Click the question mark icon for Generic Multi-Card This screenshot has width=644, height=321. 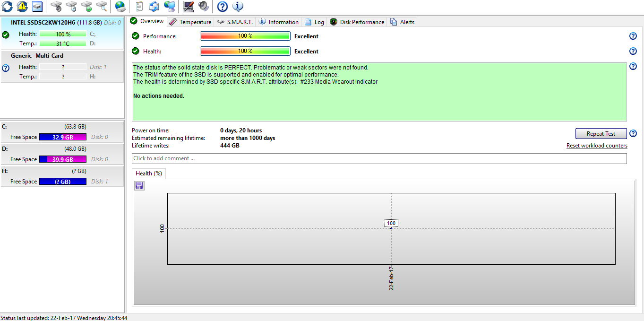pyautogui.click(x=6, y=68)
